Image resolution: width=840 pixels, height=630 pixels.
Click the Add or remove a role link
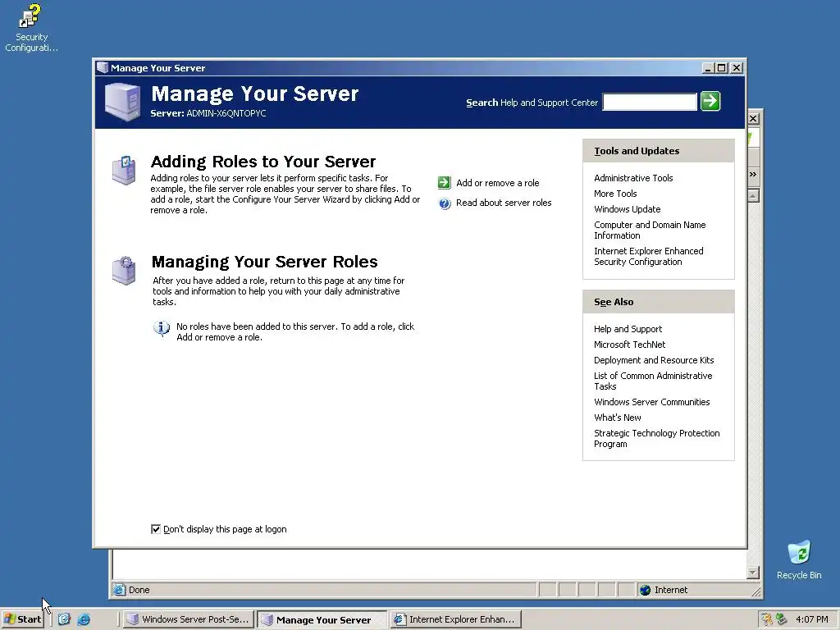tap(498, 183)
